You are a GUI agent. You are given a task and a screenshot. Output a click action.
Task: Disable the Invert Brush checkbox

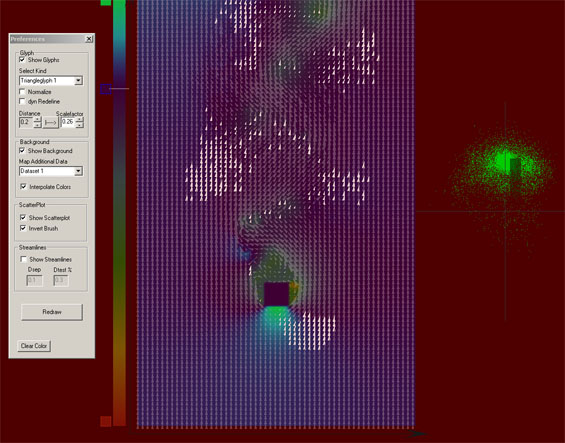point(23,228)
